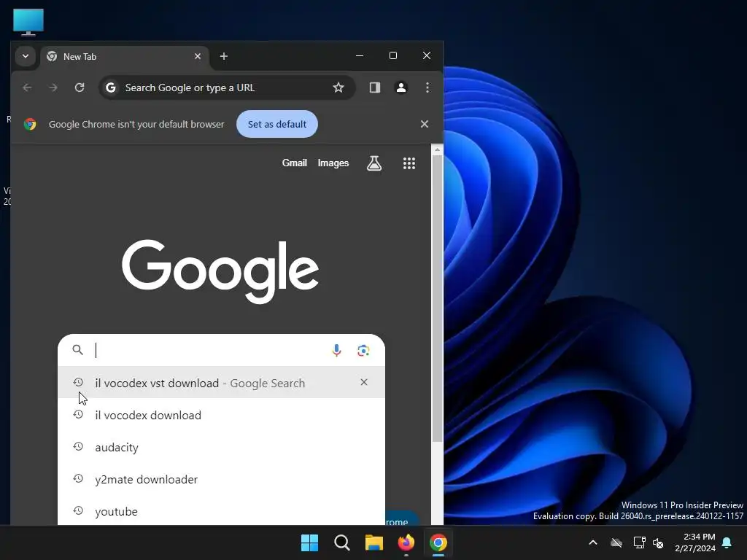Dismiss the default browser infobar

(x=425, y=124)
